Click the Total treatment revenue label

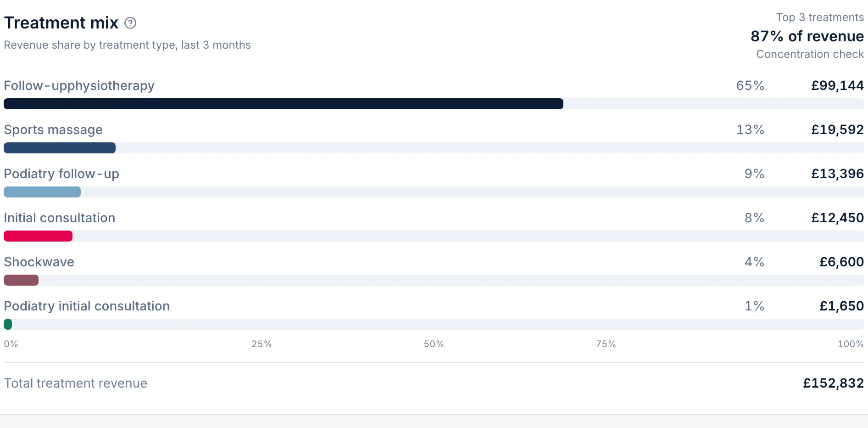tap(76, 383)
